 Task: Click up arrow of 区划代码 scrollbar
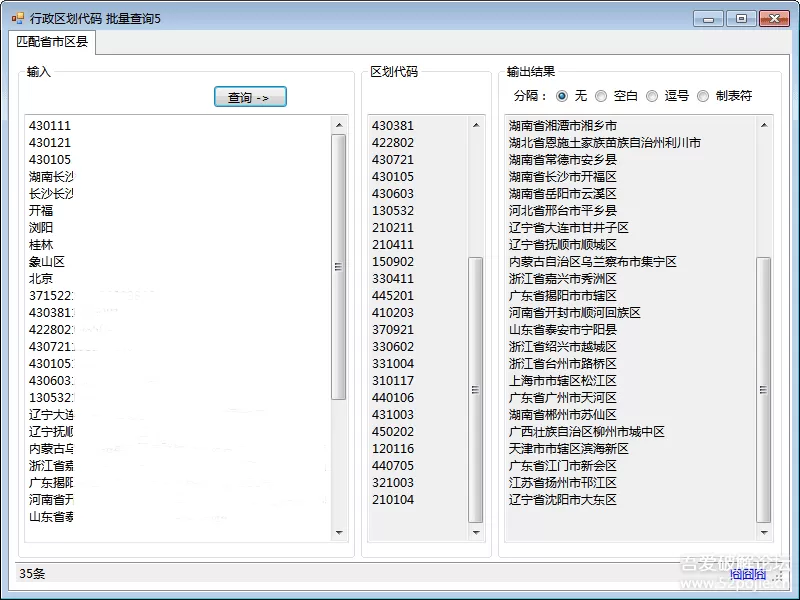tap(475, 125)
